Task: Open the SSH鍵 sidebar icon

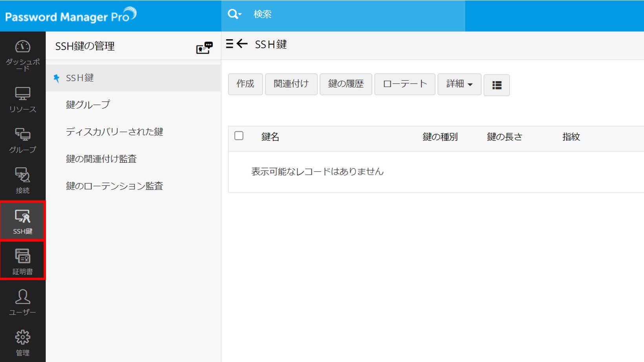Action: 22,221
